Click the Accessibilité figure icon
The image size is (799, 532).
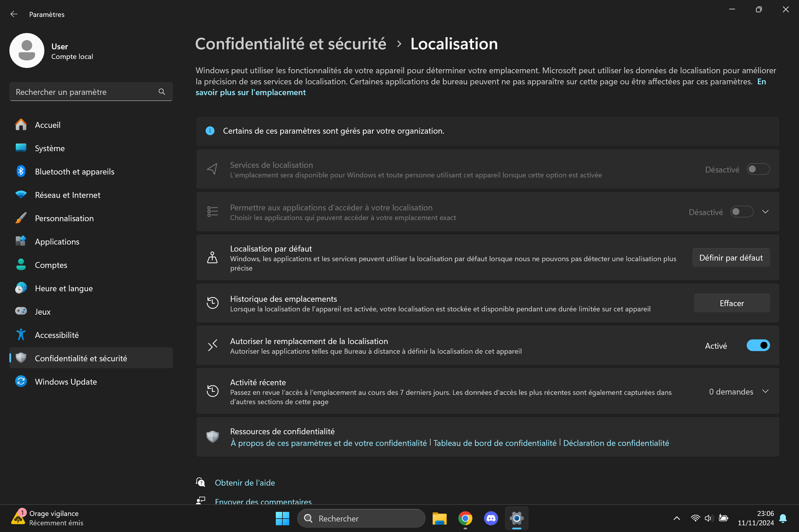pos(21,335)
